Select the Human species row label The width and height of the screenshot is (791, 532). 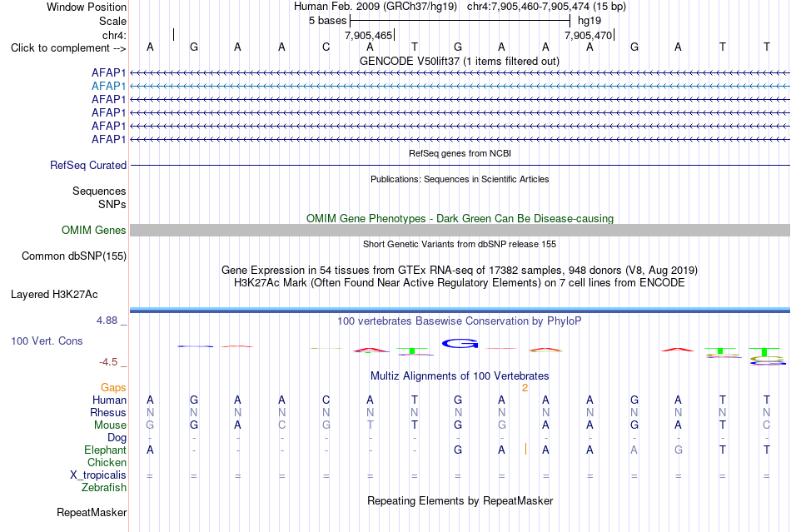pyautogui.click(x=109, y=400)
